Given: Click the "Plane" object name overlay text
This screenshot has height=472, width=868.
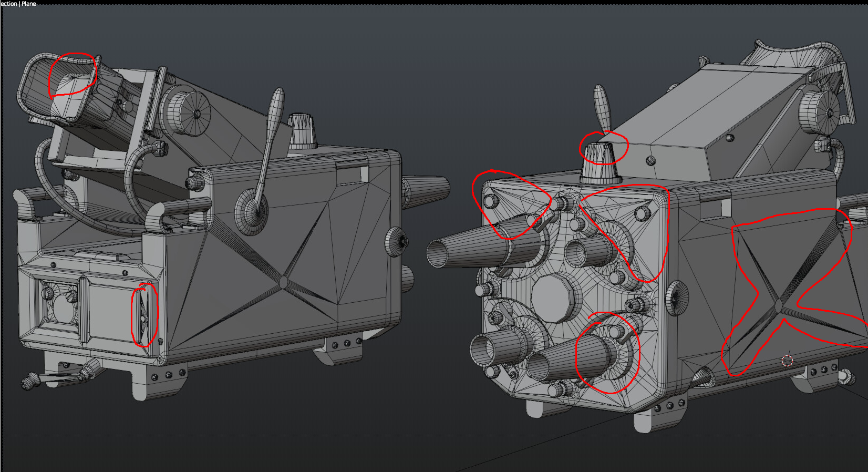Looking at the screenshot, I should click(29, 3).
